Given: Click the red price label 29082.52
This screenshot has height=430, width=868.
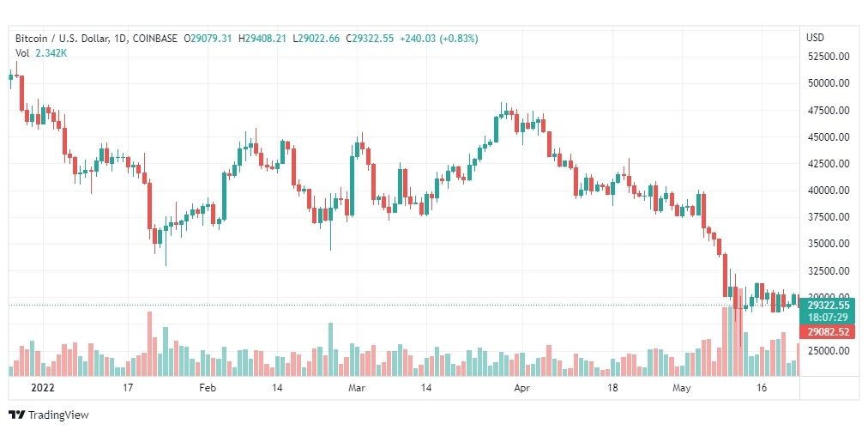Looking at the screenshot, I should tap(828, 332).
